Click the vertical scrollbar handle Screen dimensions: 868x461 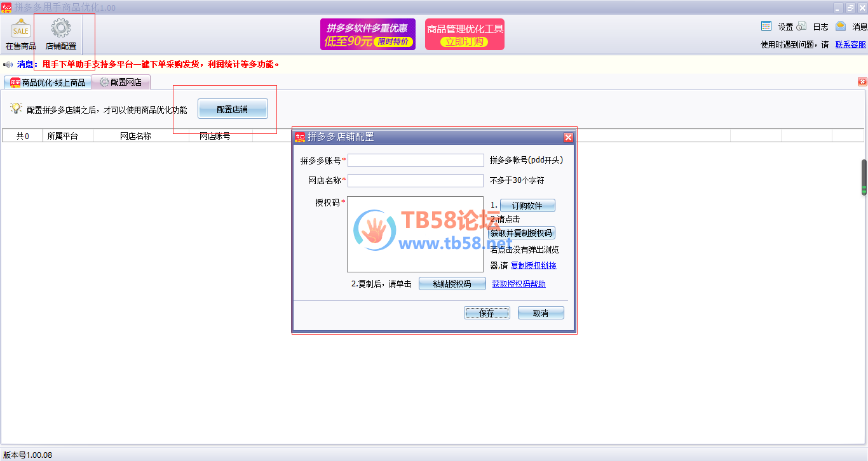click(x=864, y=177)
